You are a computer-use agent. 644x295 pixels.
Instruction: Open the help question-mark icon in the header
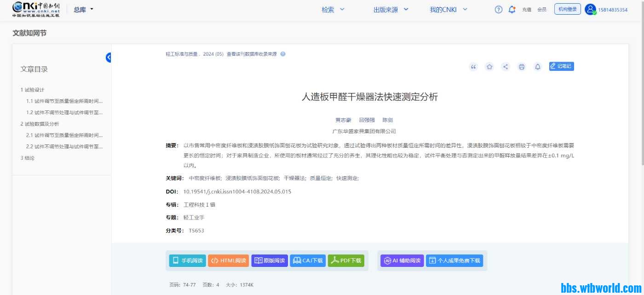(x=498, y=9)
